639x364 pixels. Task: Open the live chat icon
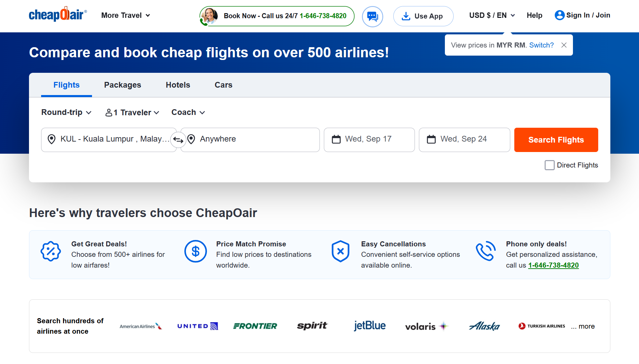tap(372, 16)
